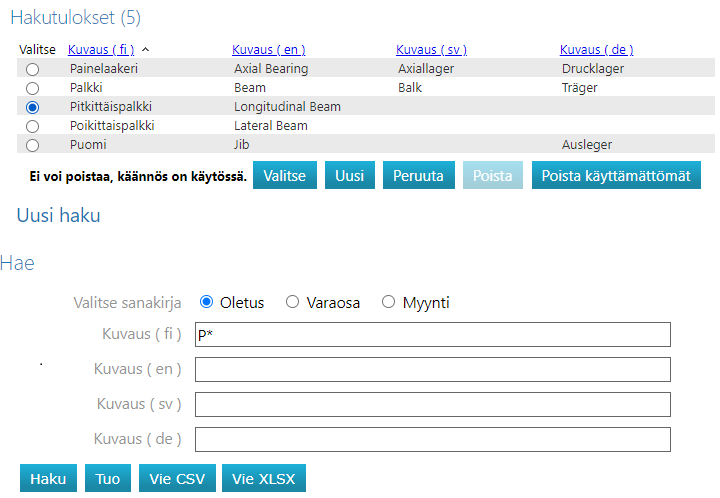Select the Painelaakeri row radio button

pyautogui.click(x=33, y=69)
